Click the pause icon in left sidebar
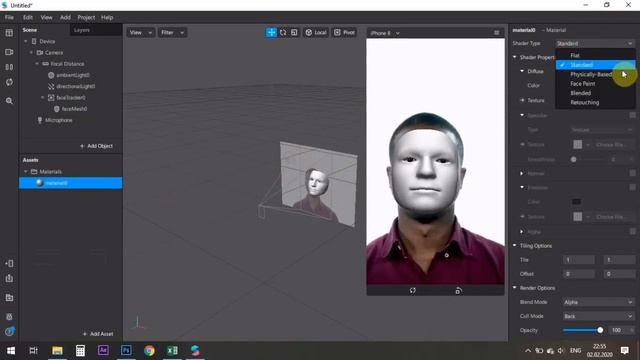 tap(9, 67)
